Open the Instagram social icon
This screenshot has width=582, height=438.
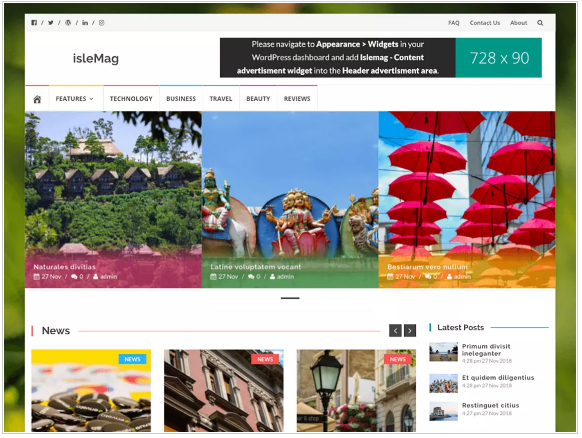(x=102, y=23)
